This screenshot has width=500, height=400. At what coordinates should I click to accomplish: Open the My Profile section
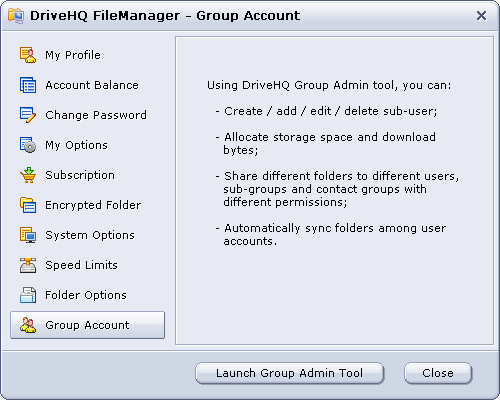(73, 55)
